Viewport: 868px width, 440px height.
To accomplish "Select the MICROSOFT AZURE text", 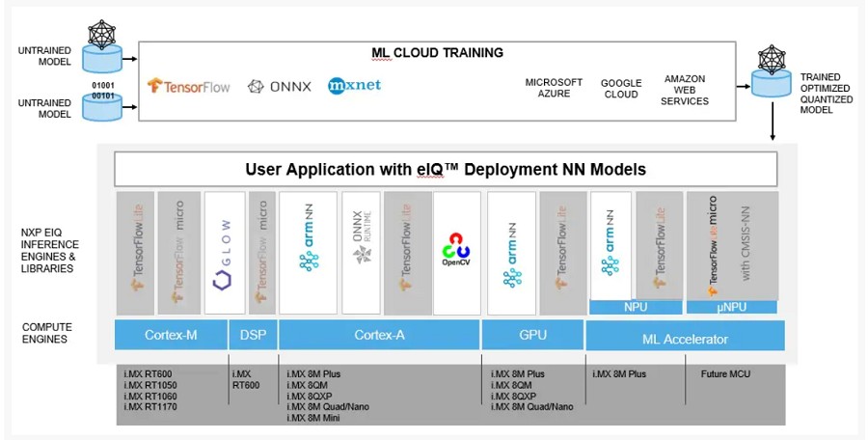I will 554,88.
